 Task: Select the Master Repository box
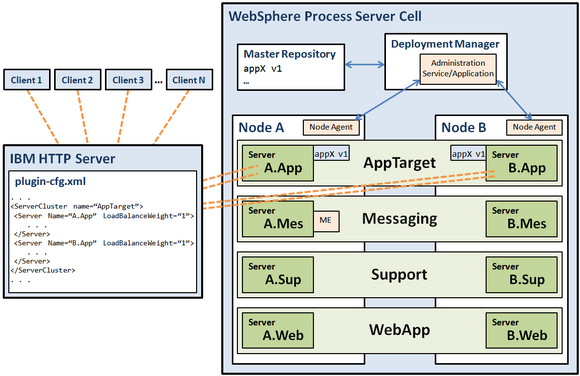click(291, 67)
